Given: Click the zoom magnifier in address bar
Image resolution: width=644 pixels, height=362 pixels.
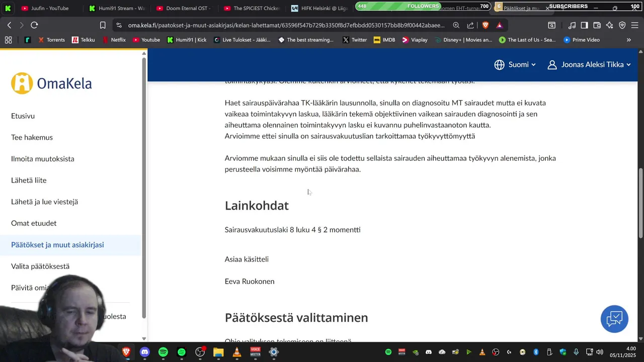Looking at the screenshot, I should tap(456, 25).
